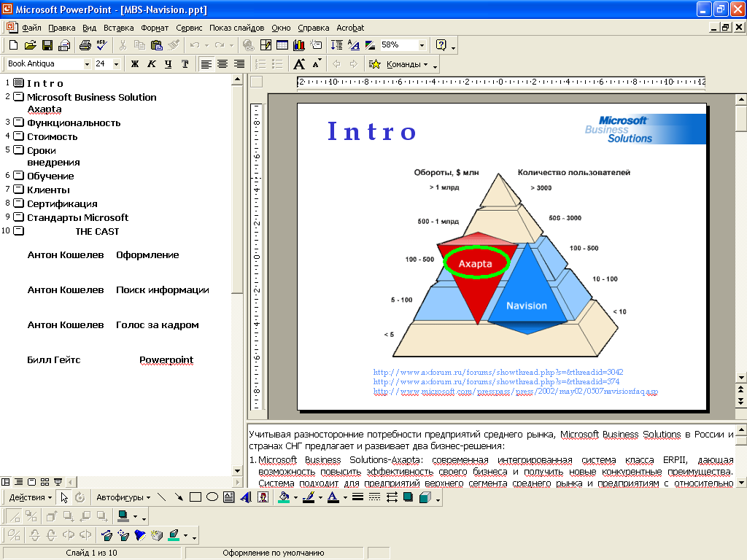Open the Вставка menu

(119, 28)
